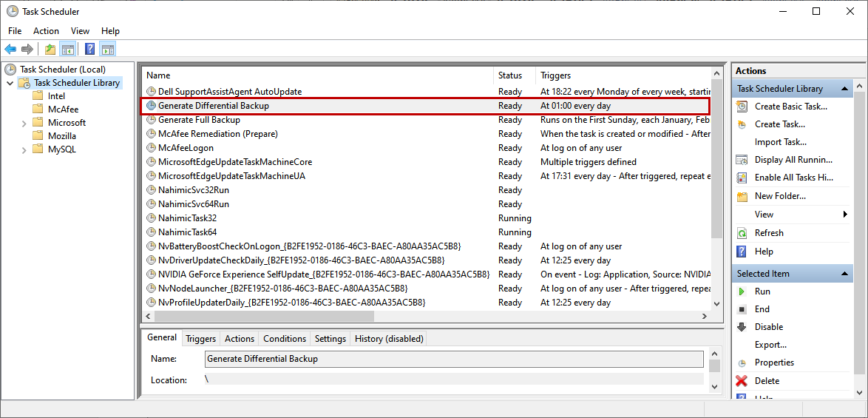Viewport: 868px width, 418px height.
Task: Toggle the Show/Hide Action Pane toolbar button
Action: pyautogui.click(x=108, y=50)
